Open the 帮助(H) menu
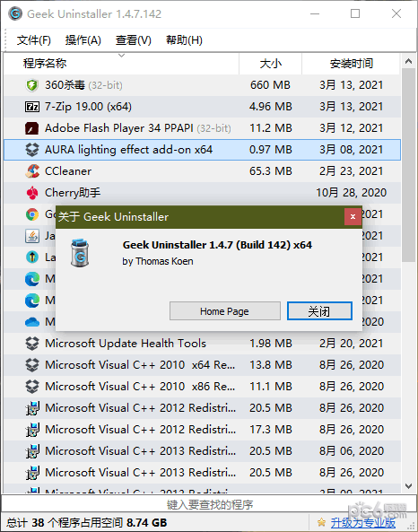 [x=184, y=40]
